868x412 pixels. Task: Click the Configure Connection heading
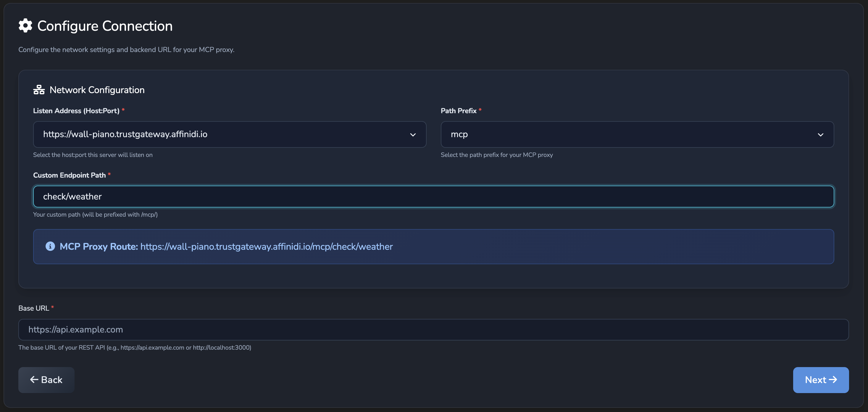coord(105,26)
